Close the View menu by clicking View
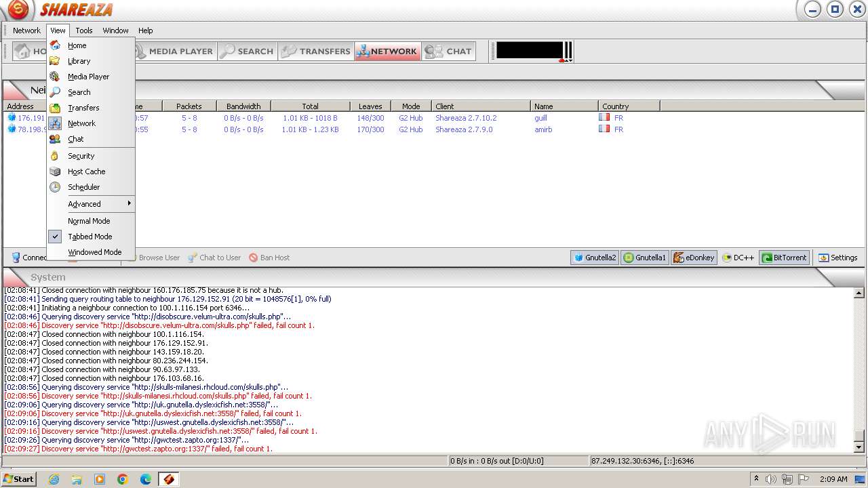Screen dimensions: 868x488 [x=58, y=30]
